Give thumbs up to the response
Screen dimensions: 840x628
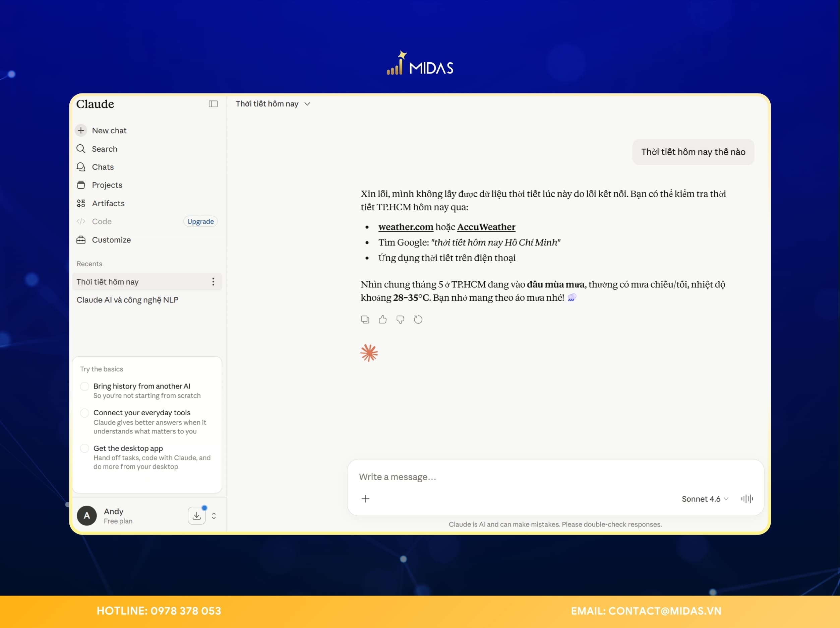coord(382,320)
